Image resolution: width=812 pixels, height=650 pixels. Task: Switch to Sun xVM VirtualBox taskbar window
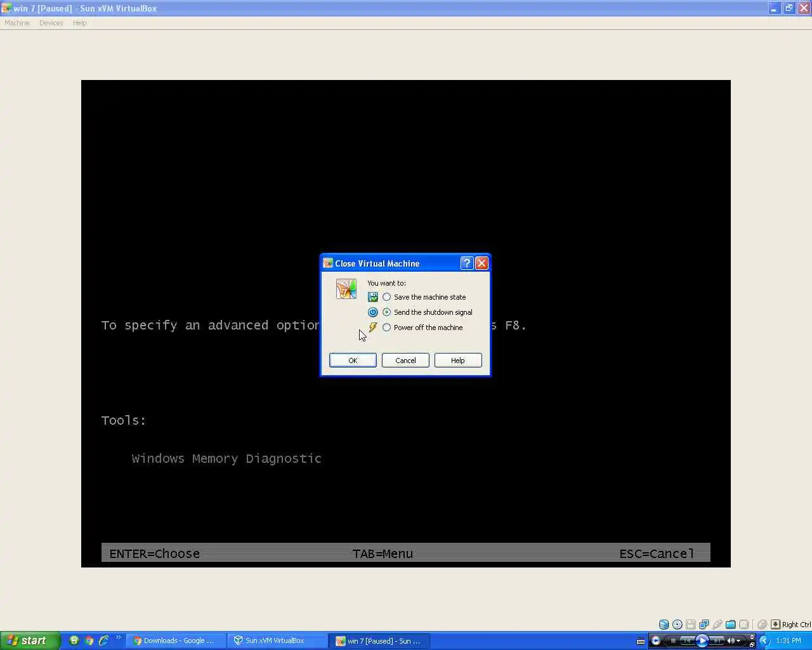coord(278,640)
